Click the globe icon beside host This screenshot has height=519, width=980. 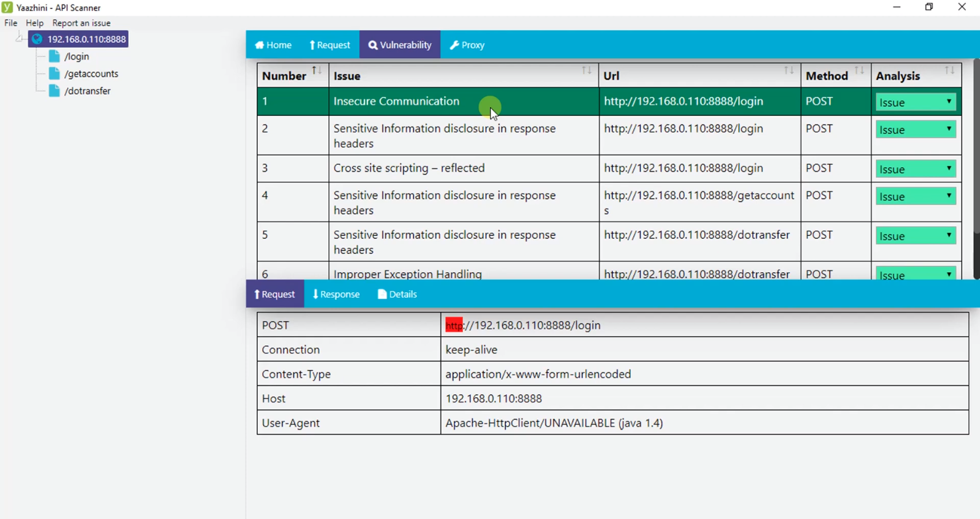tap(37, 39)
